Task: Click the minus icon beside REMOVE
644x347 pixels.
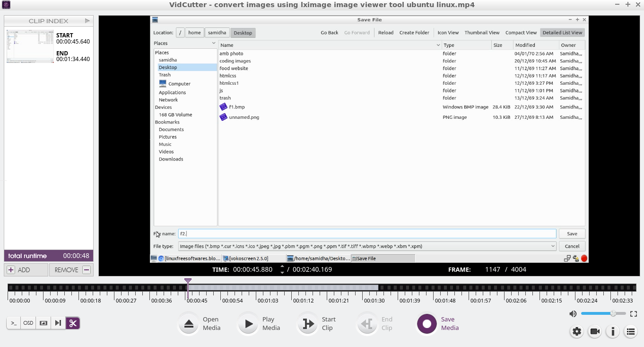Action: (87, 270)
